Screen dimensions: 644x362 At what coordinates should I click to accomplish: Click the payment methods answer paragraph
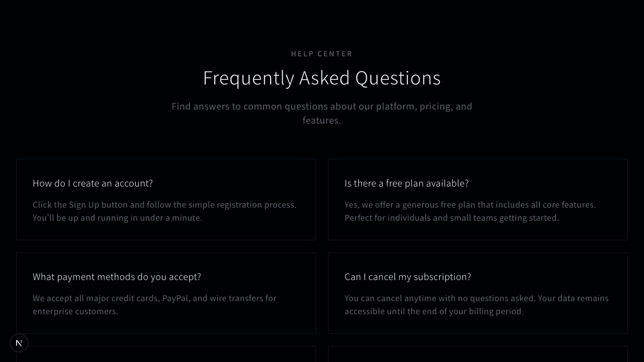tap(154, 305)
